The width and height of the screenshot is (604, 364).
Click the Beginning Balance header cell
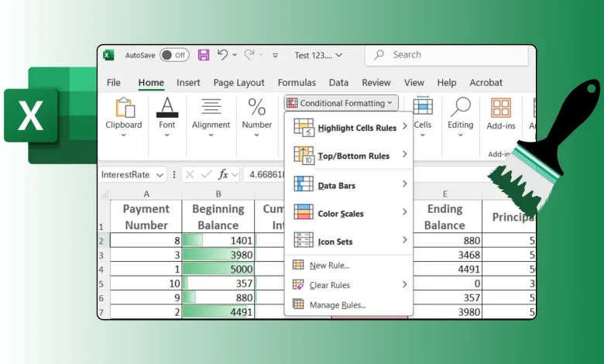218,217
